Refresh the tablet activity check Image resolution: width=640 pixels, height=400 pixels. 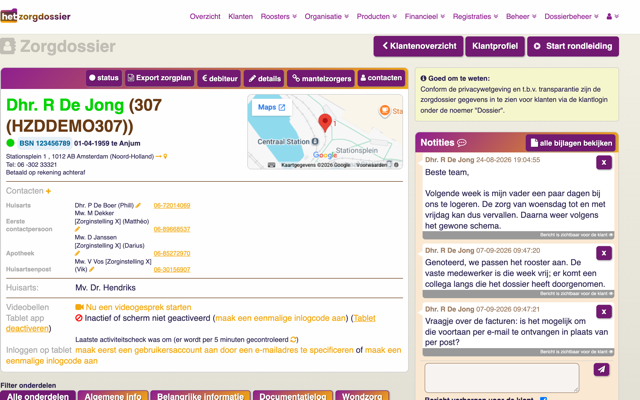(293, 340)
